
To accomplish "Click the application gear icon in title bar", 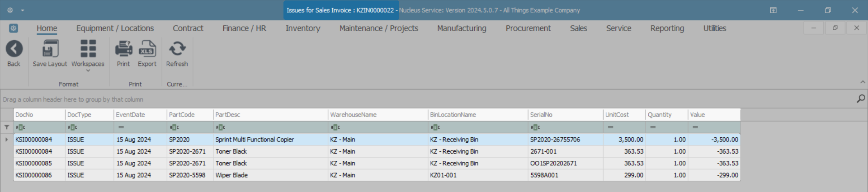I will pos(10,10).
